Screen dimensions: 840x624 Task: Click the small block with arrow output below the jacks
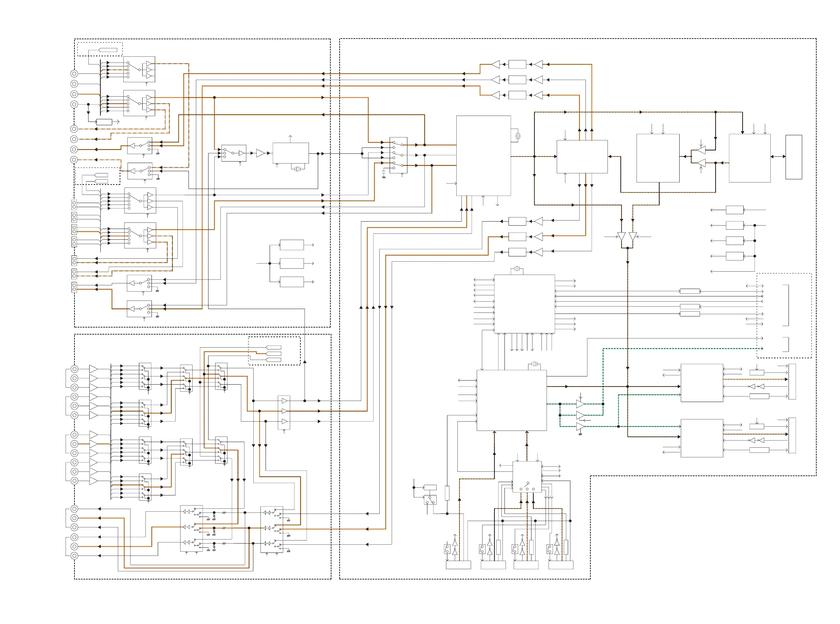tap(104, 122)
